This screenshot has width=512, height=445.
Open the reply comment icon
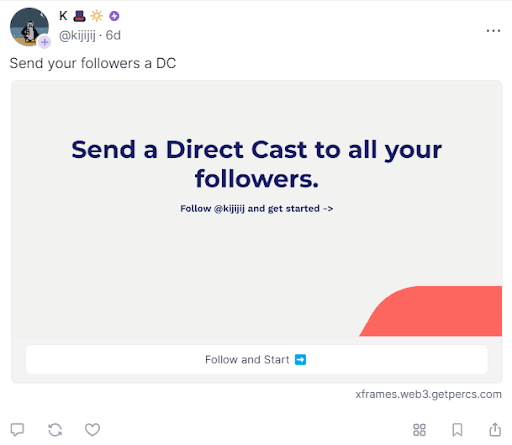pyautogui.click(x=17, y=429)
